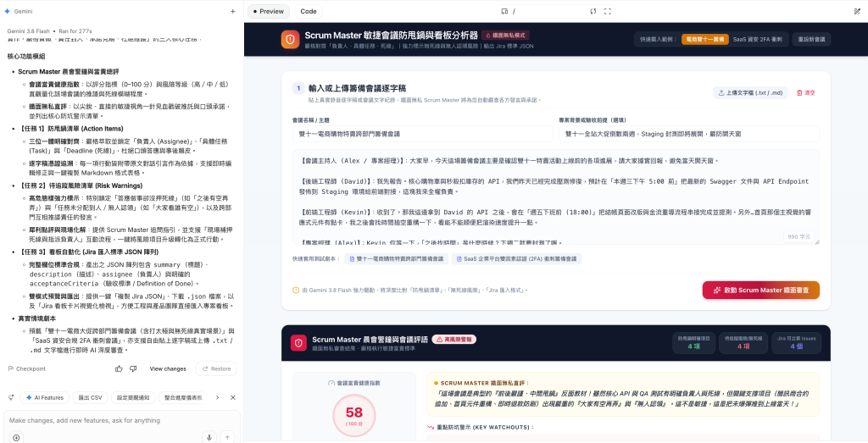
Task: Click the 真實情境劇本 bullet in the chat
Action: [x=37, y=318]
